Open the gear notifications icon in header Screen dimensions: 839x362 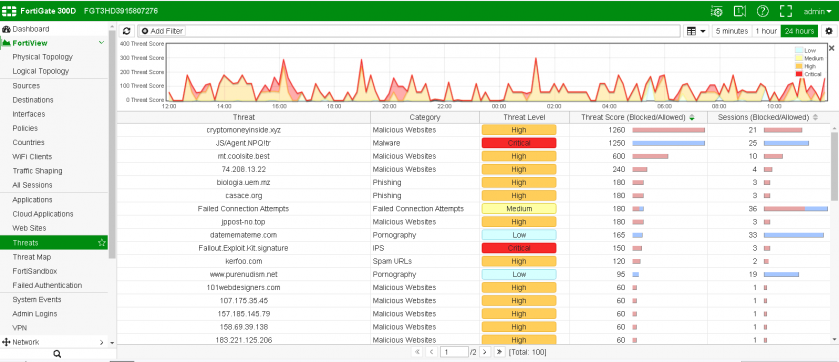(x=716, y=11)
